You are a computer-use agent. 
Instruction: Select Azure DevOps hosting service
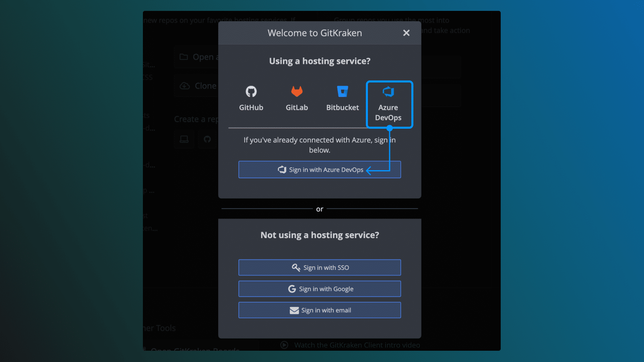pos(389,105)
